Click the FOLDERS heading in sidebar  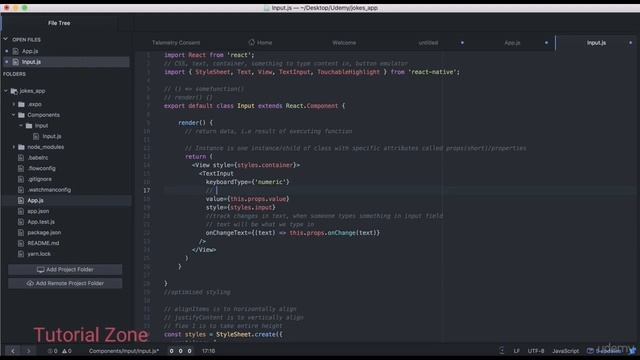(14, 74)
